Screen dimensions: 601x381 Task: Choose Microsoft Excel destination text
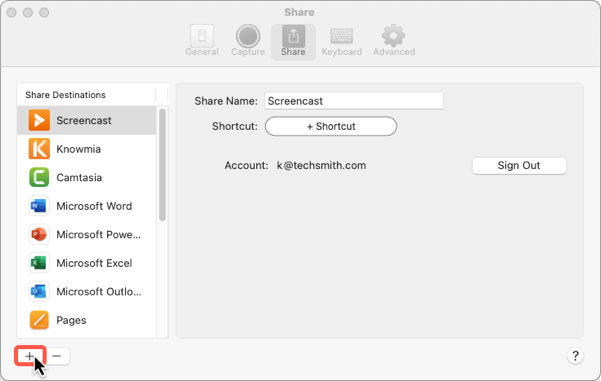click(94, 263)
